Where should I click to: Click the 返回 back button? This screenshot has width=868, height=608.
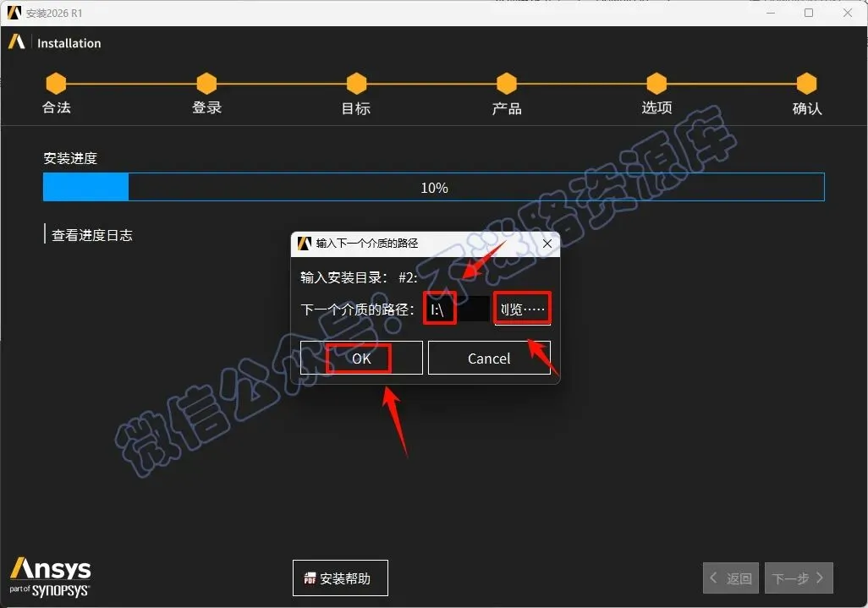pyautogui.click(x=731, y=578)
